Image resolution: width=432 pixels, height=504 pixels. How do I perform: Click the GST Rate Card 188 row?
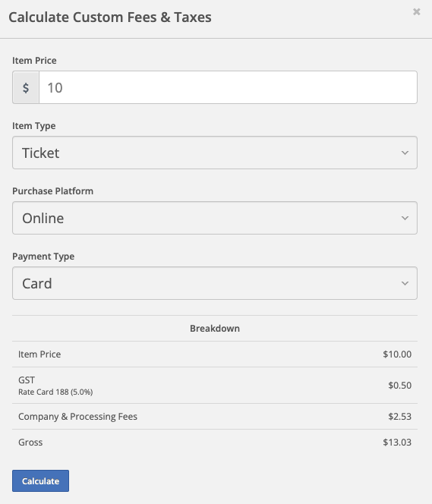coord(215,385)
